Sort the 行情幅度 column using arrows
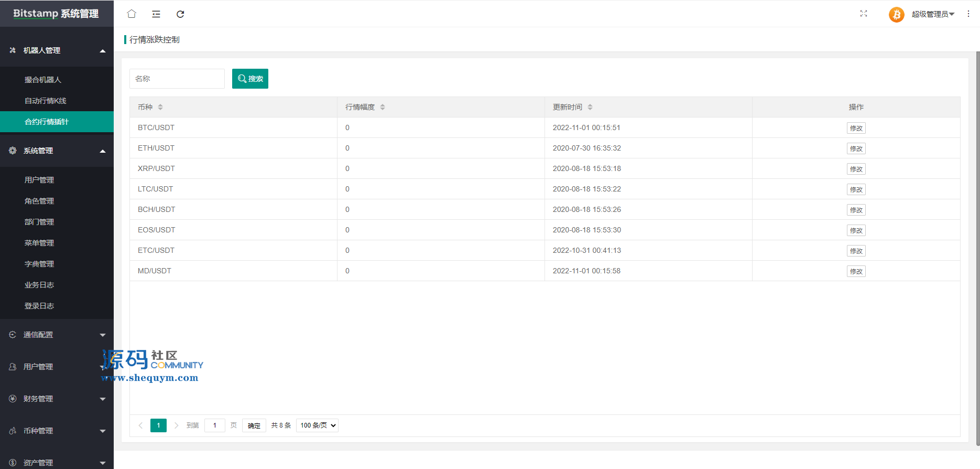The height and width of the screenshot is (469, 980). (x=383, y=107)
